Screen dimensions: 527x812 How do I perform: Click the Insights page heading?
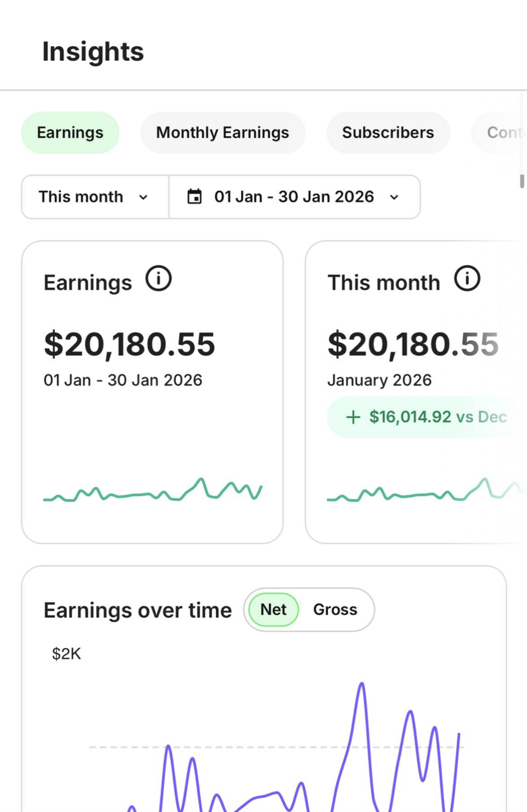tap(93, 51)
